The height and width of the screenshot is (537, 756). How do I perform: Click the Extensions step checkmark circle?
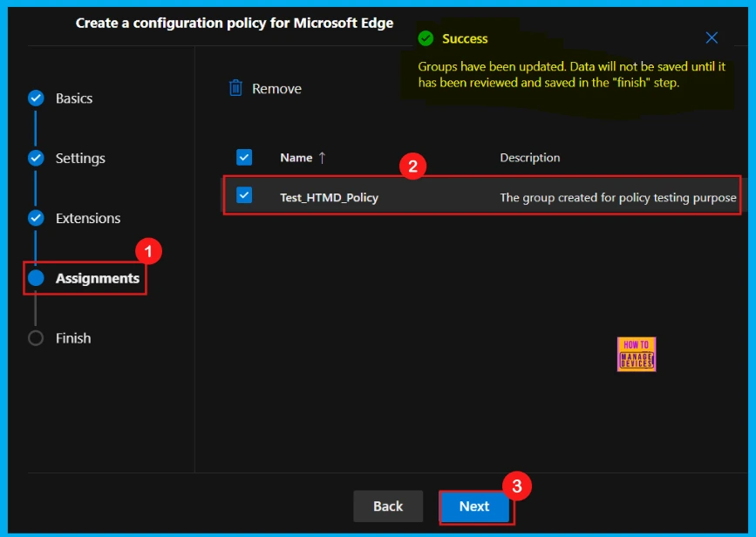pos(36,218)
